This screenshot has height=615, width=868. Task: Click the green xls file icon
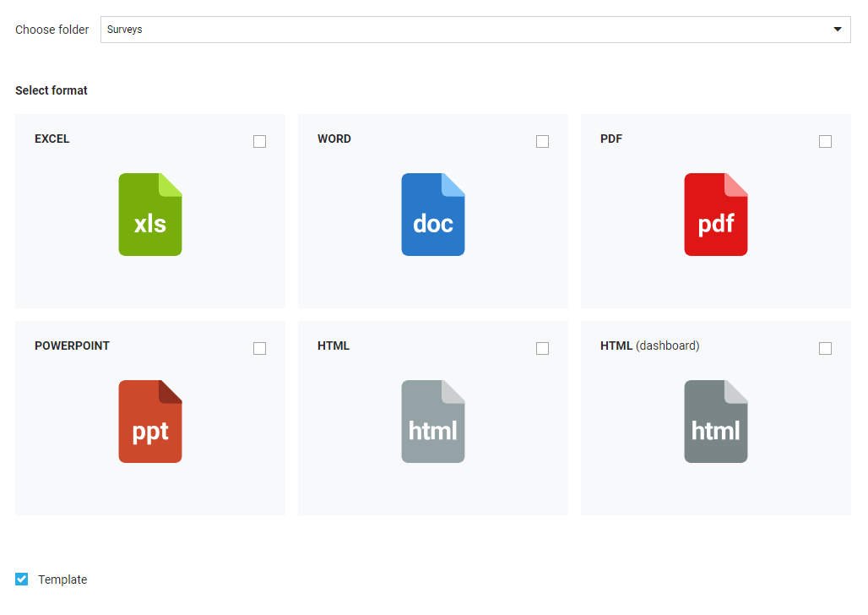tap(150, 215)
